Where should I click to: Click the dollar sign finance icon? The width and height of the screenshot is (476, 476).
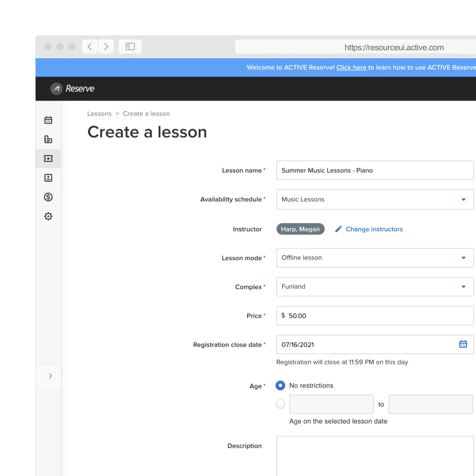[x=48, y=197]
